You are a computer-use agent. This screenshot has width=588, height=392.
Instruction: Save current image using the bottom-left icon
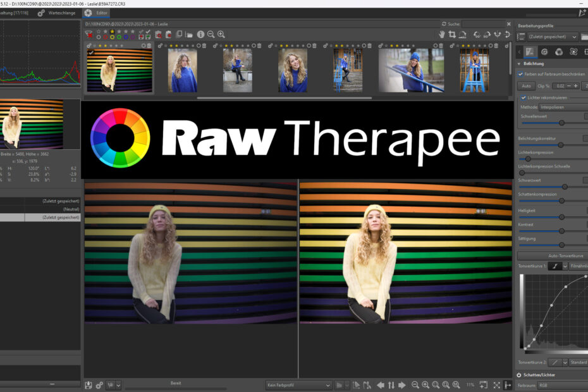pos(89,385)
